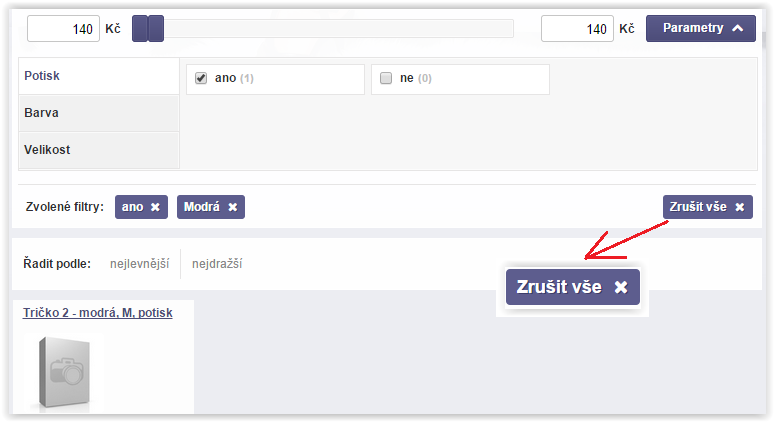Viewport: 774px width, 422px height.
Task: Click the price slider track
Action: tap(339, 29)
